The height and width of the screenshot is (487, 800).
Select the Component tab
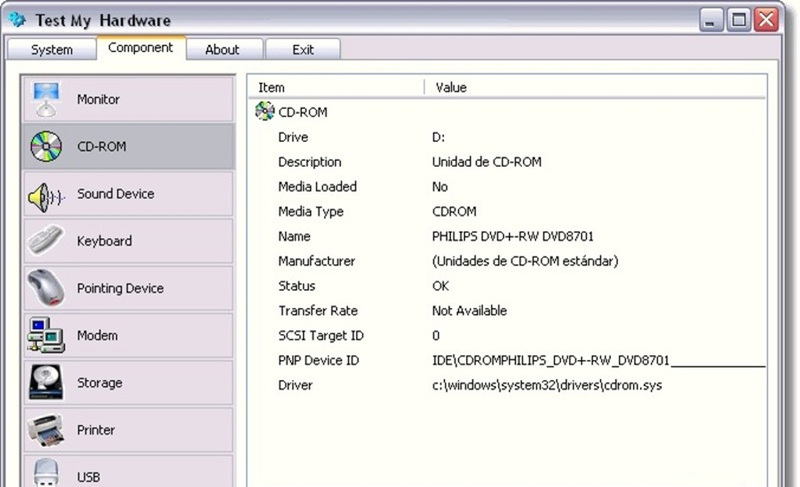[140, 47]
